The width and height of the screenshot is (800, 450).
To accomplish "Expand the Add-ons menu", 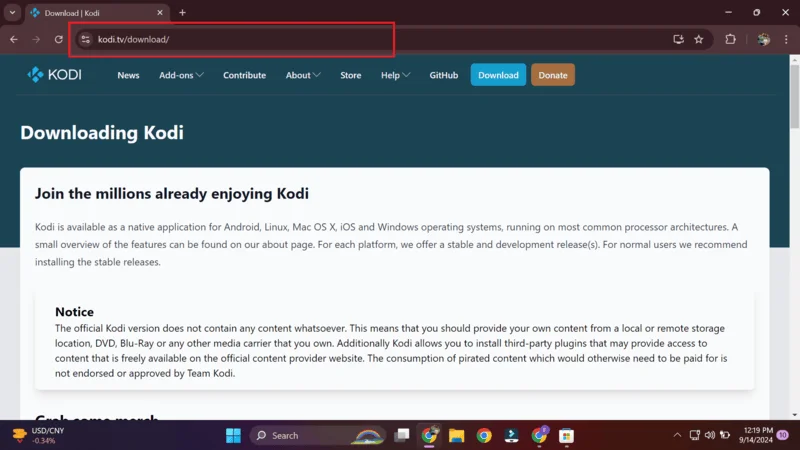I will click(181, 75).
